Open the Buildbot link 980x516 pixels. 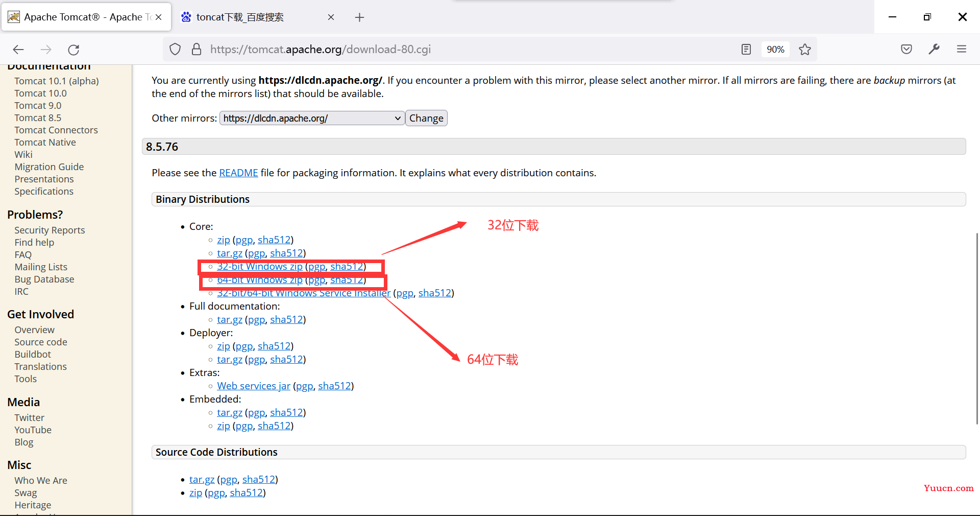[x=33, y=354]
